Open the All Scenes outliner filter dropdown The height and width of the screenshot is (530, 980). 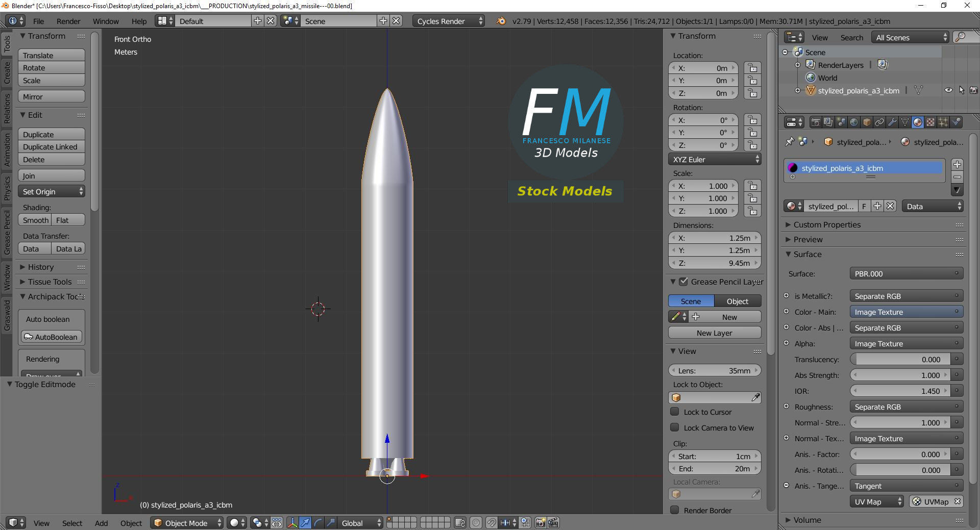[x=910, y=37]
